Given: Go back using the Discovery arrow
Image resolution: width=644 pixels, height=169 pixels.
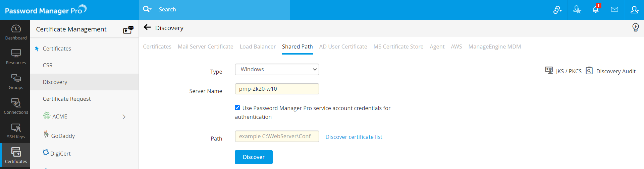Looking at the screenshot, I should tap(147, 27).
